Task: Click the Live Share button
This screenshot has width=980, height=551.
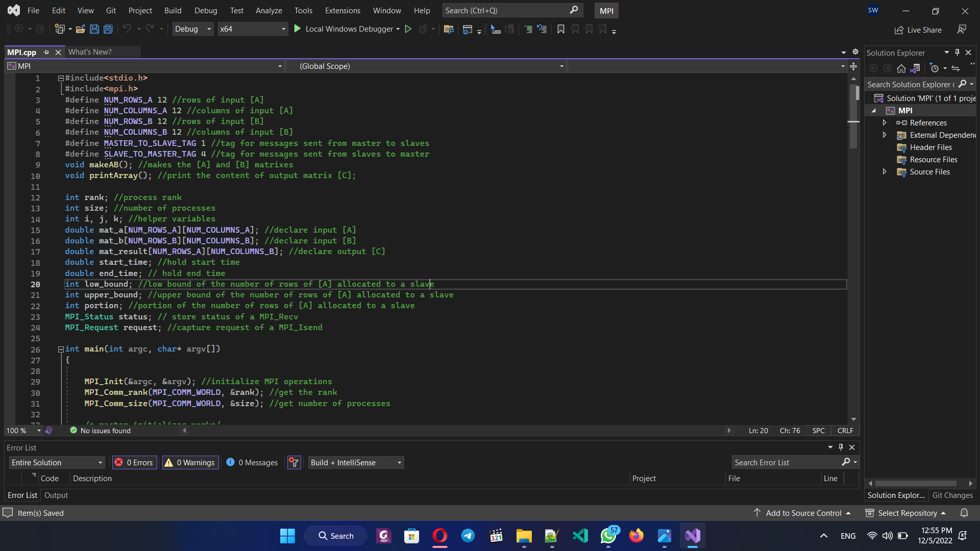Action: (918, 30)
